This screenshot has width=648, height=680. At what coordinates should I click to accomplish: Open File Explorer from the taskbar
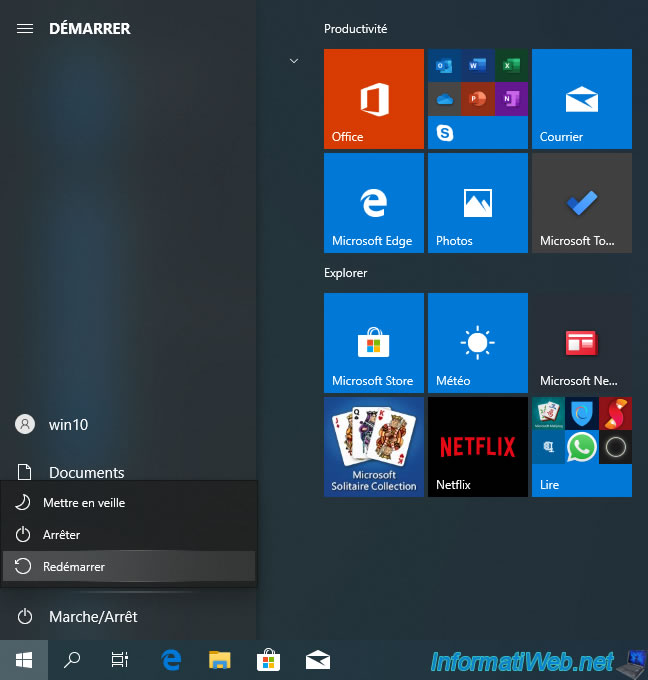point(220,660)
